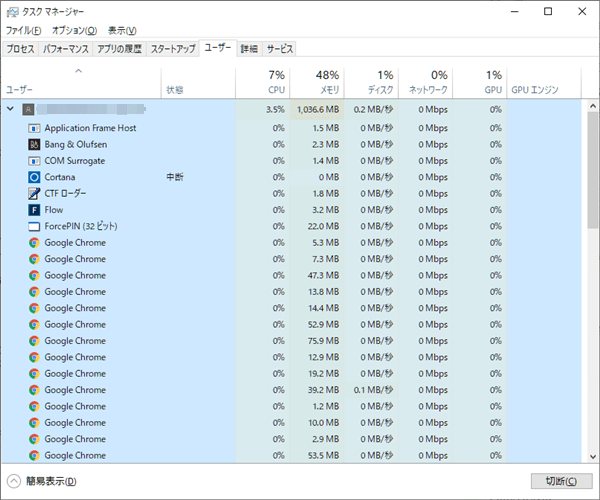Select the Cortana process name
Image resolution: width=600 pixels, height=500 pixels.
coord(60,177)
